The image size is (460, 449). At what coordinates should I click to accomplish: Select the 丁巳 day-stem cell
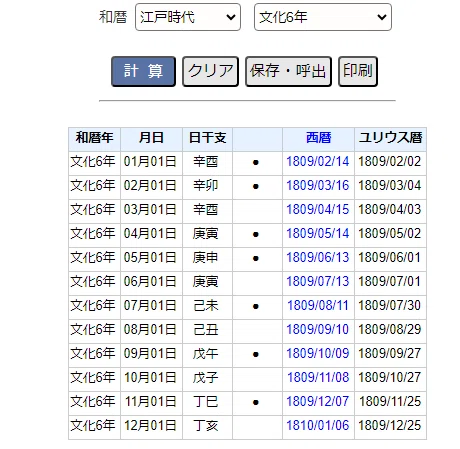(x=207, y=402)
